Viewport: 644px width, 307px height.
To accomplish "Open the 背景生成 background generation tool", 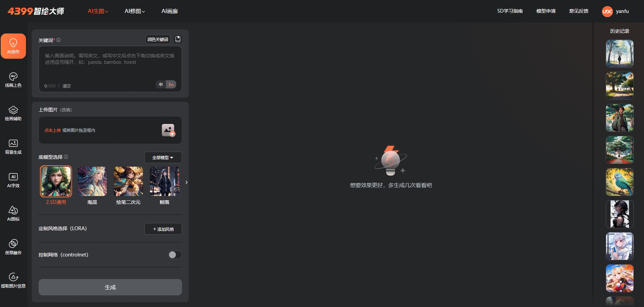I will (13, 146).
